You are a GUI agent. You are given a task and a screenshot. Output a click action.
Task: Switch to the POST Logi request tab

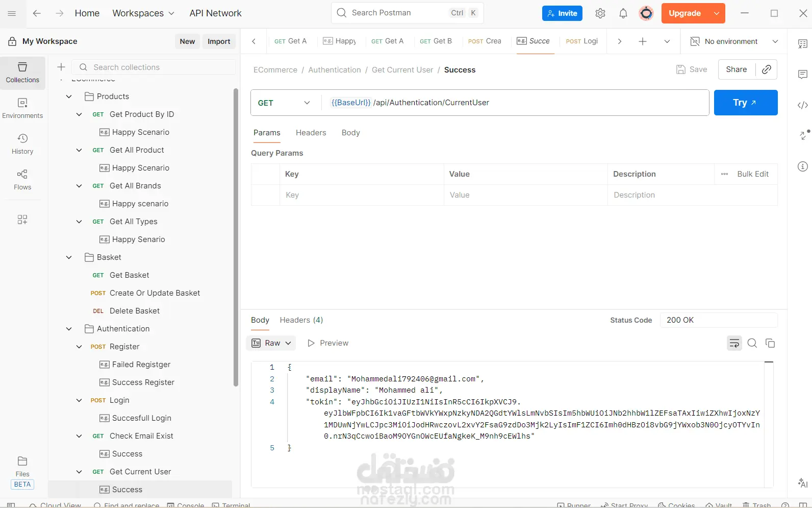pos(582,41)
